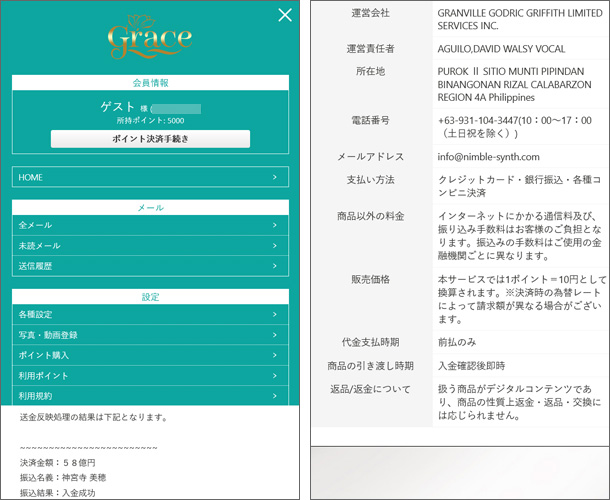Viewport: 610px width, 500px height.
Task: Close the menu with the X icon
Action: [285, 14]
